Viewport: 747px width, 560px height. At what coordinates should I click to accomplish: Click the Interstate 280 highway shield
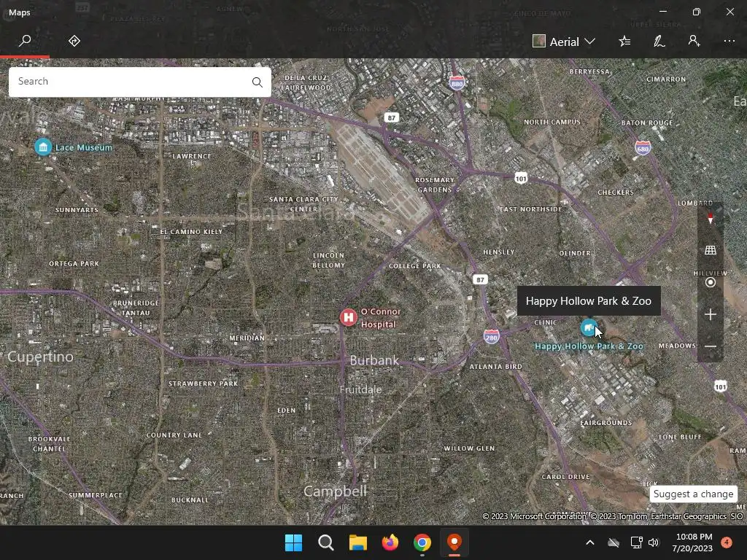[491, 337]
